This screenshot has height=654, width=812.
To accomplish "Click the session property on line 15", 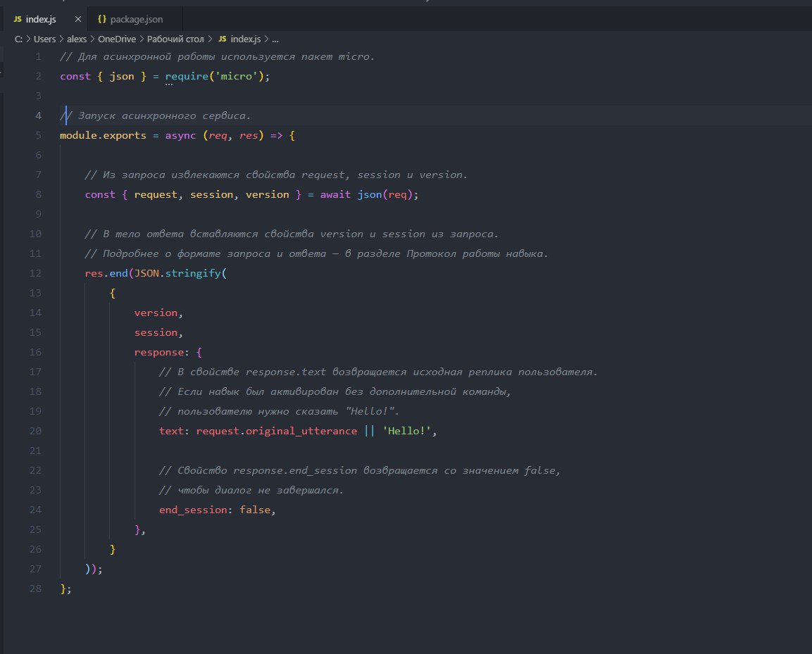I will pyautogui.click(x=156, y=332).
